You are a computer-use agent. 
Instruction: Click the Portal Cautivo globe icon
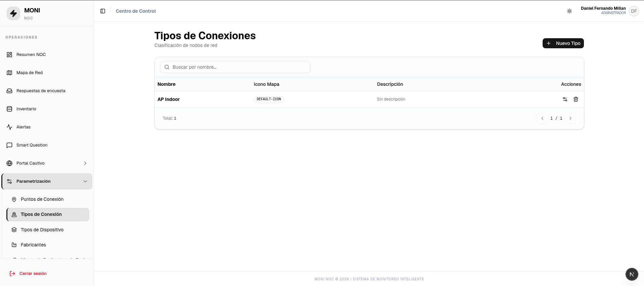coord(9,163)
